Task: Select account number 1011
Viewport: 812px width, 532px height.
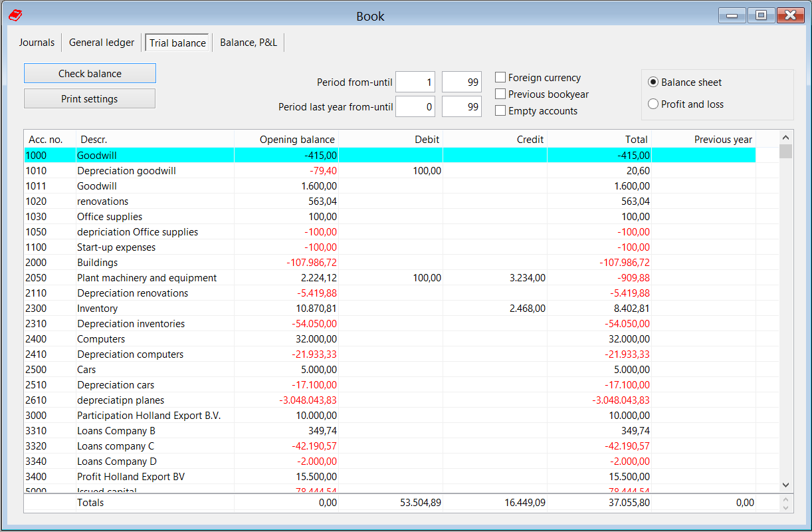Action: coord(36,186)
